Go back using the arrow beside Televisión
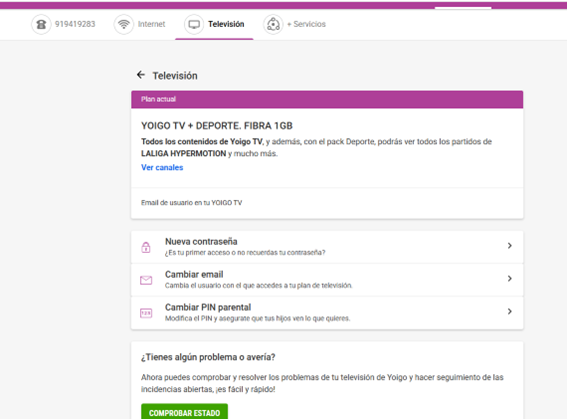 (141, 75)
